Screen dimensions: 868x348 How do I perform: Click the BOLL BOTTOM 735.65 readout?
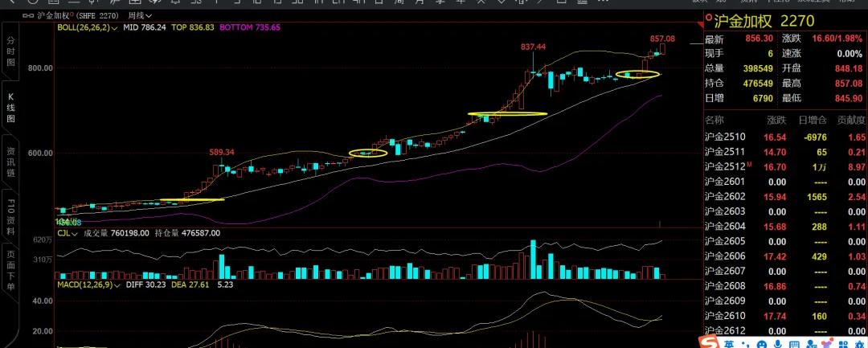pyautogui.click(x=249, y=27)
